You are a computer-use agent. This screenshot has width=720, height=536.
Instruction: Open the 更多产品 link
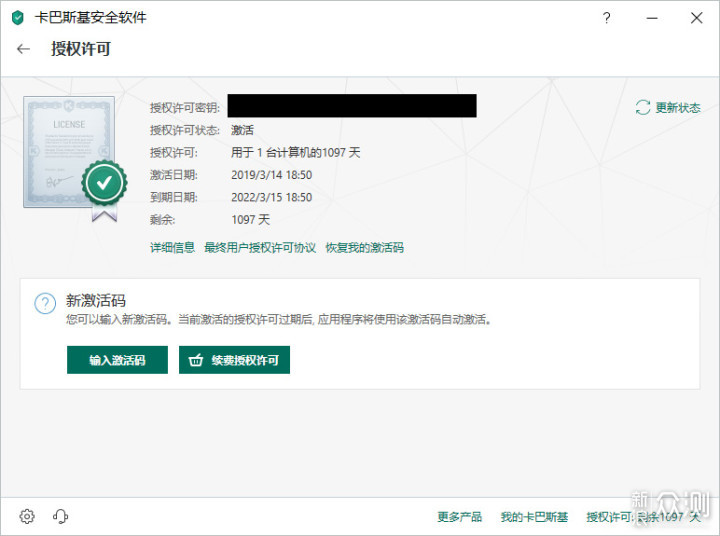460,517
